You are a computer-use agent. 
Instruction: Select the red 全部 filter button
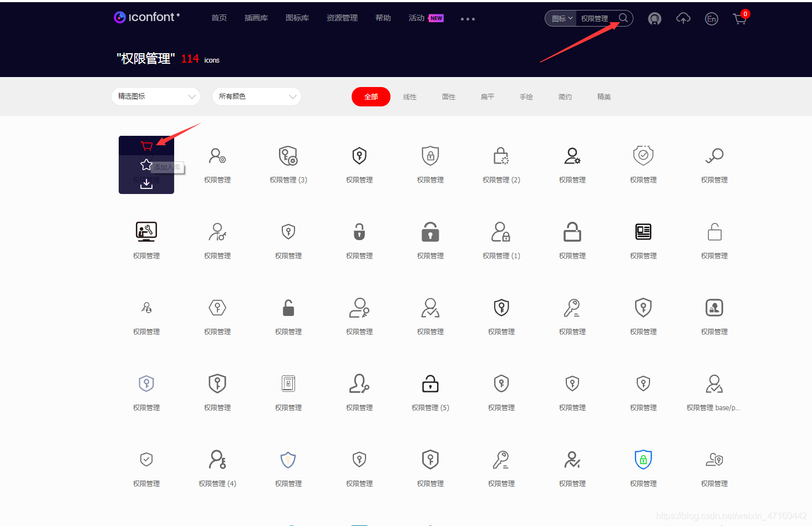(371, 97)
